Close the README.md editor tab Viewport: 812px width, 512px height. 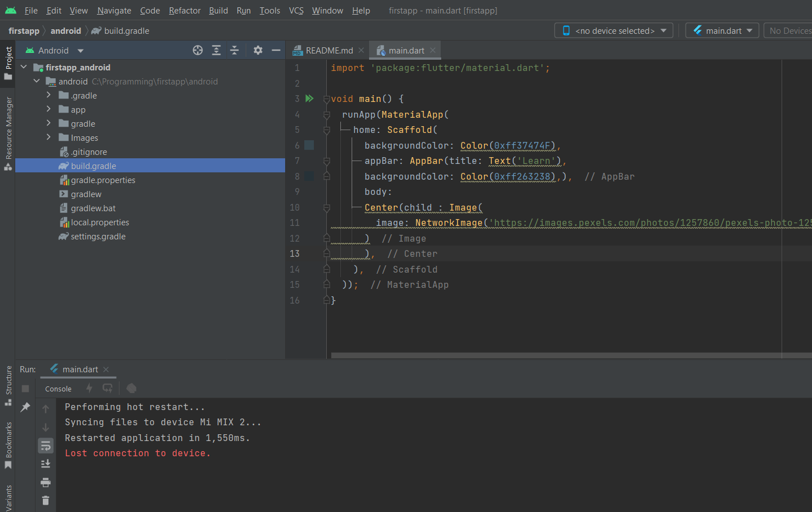(361, 50)
